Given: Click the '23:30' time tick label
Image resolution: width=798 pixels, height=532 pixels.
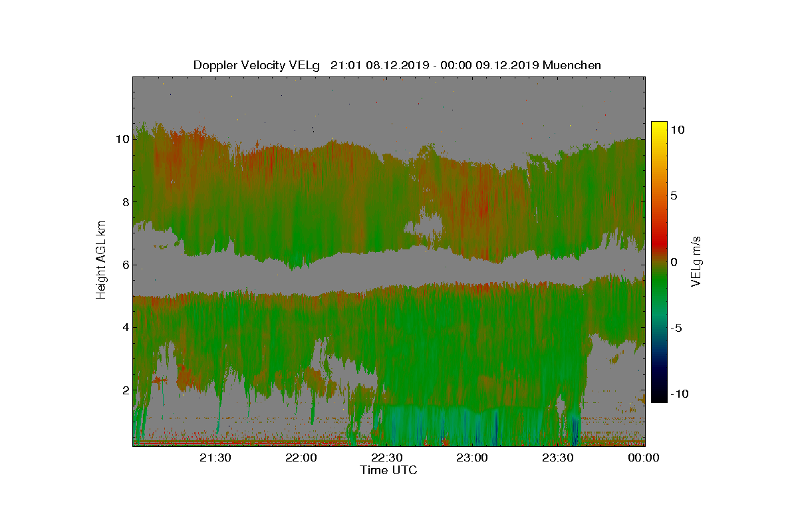Looking at the screenshot, I should pyautogui.click(x=559, y=458).
